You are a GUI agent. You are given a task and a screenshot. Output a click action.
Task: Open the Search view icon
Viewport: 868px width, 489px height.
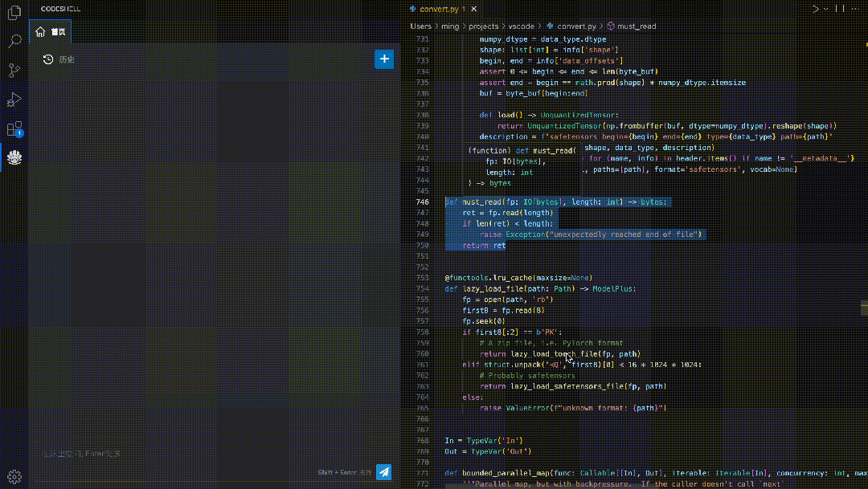(14, 41)
